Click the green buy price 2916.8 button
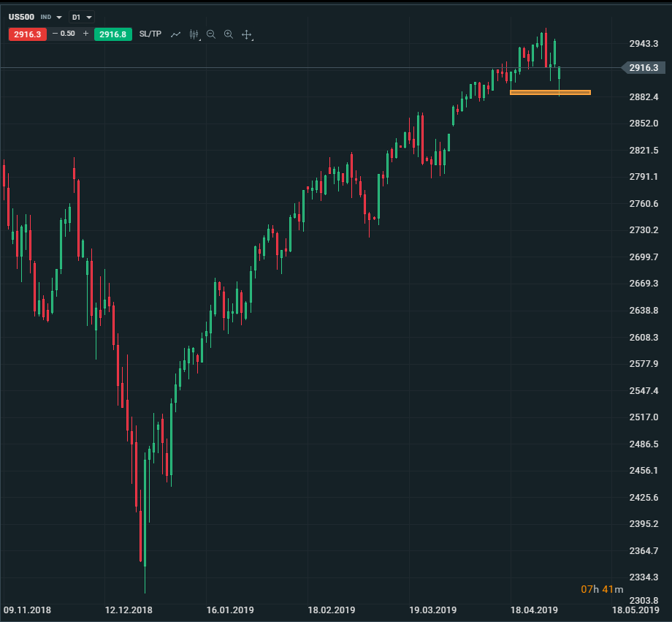The image size is (672, 622). pos(112,34)
